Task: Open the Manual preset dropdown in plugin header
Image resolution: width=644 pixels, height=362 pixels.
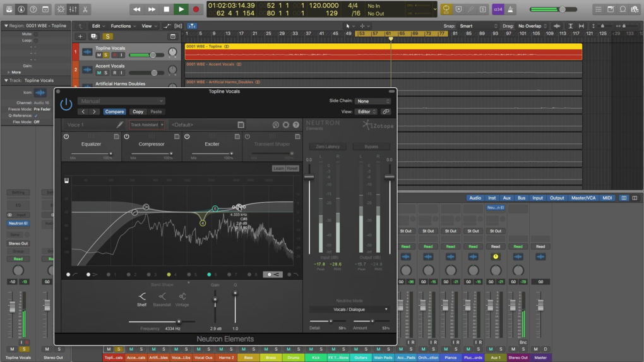Action: (121, 101)
